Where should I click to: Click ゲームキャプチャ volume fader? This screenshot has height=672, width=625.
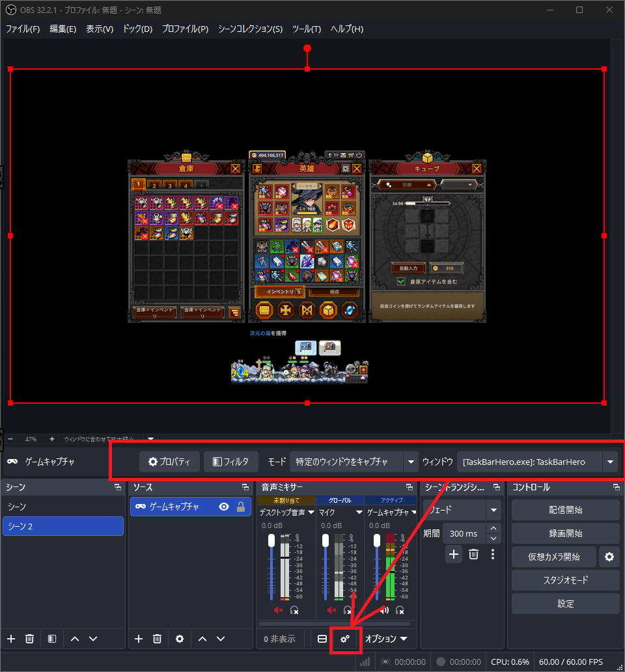tap(376, 541)
